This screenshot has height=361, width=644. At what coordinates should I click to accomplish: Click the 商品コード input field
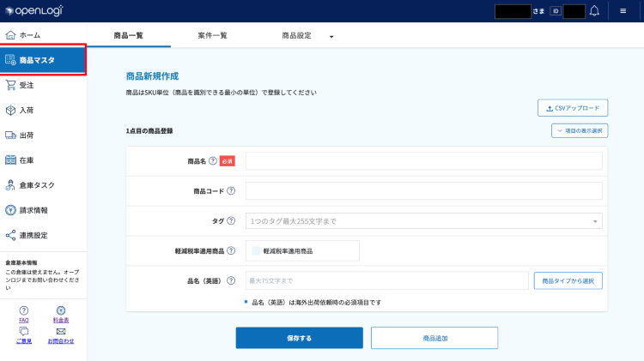[424, 191]
